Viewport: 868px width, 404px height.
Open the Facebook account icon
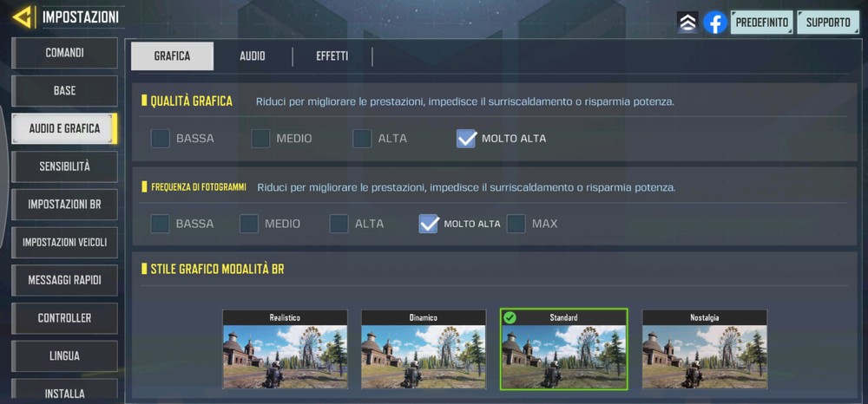click(x=714, y=23)
